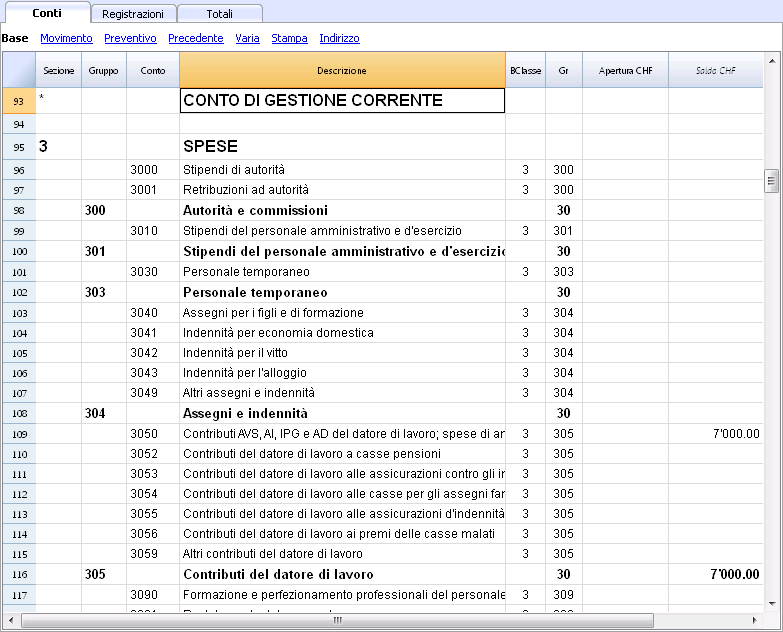Switch to the Registrazioni tab

tap(134, 13)
